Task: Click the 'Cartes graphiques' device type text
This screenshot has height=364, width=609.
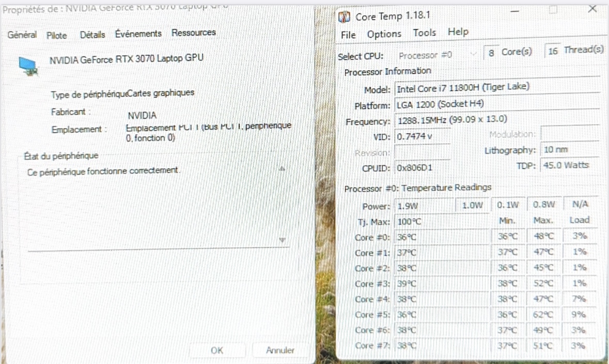Action: tap(161, 93)
